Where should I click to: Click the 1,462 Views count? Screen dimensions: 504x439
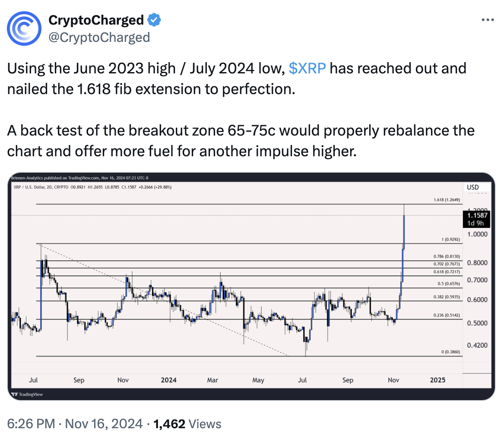click(x=187, y=424)
